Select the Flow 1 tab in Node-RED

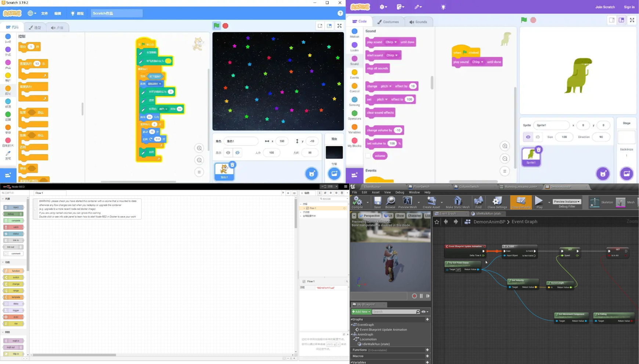pyautogui.click(x=50, y=193)
